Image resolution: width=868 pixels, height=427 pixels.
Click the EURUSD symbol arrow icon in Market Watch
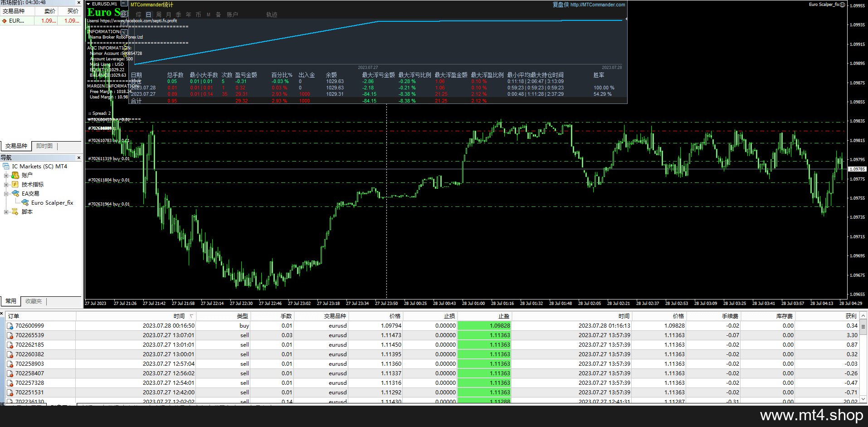4,21
